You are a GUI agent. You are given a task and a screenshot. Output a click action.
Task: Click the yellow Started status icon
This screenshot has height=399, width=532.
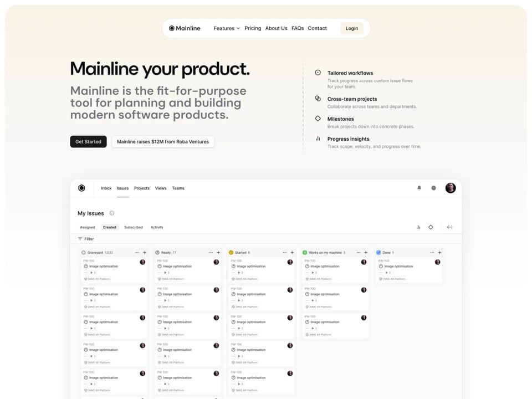231,253
